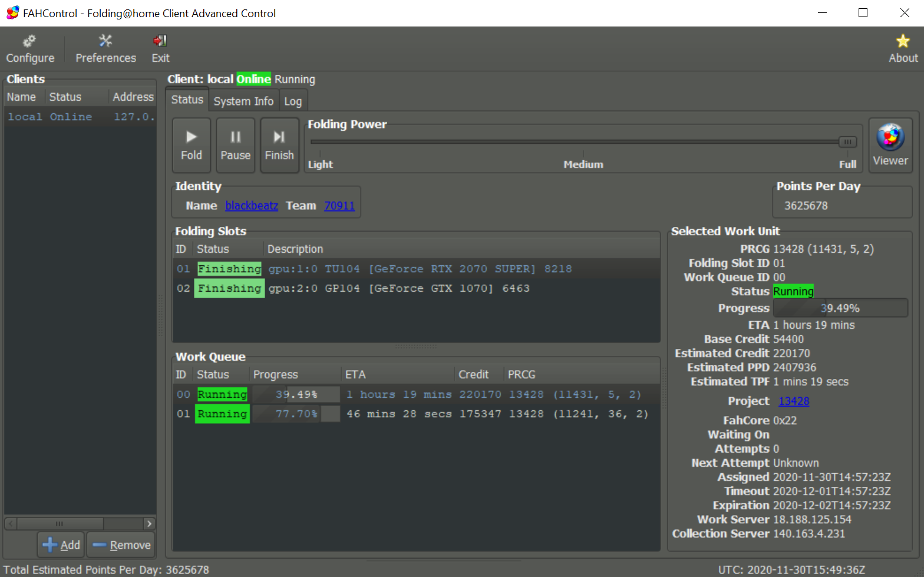Click the Total Estimated Points Per Day status text
The image size is (924, 577).
pos(106,570)
